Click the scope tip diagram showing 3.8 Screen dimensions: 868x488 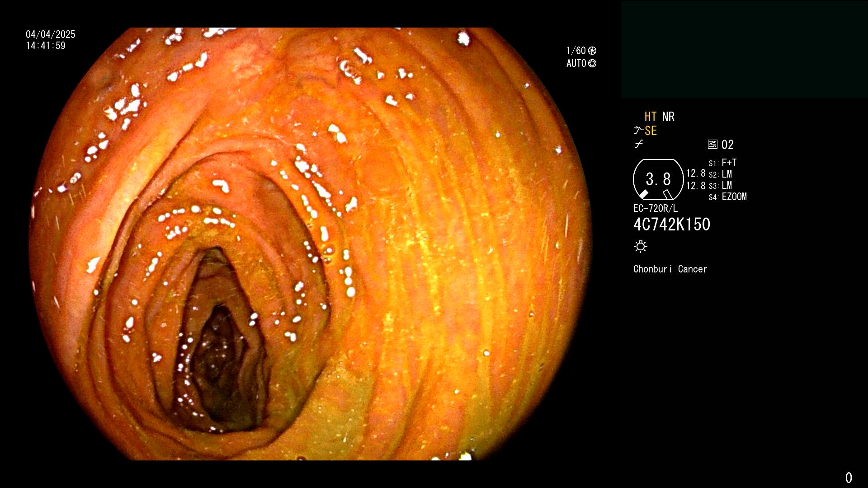click(x=658, y=179)
